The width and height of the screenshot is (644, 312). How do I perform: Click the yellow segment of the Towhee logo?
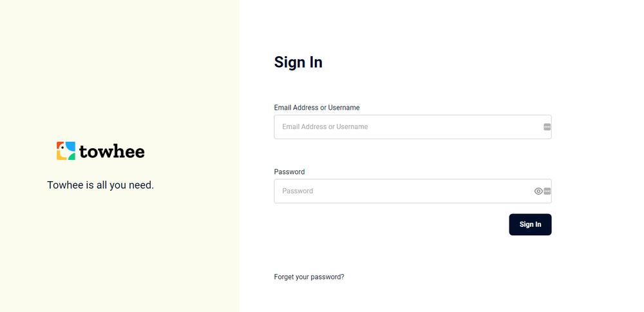click(61, 156)
